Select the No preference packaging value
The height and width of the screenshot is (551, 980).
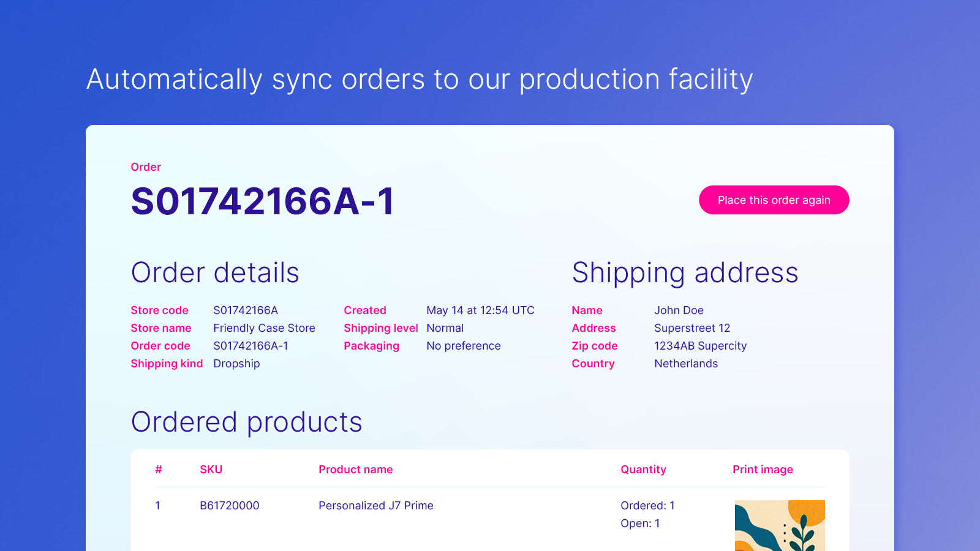tap(463, 346)
